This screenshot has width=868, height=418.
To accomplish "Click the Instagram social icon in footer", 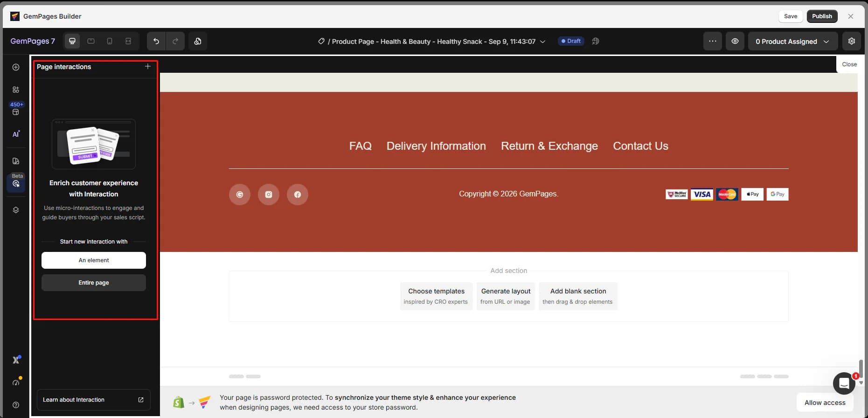I will (x=269, y=195).
